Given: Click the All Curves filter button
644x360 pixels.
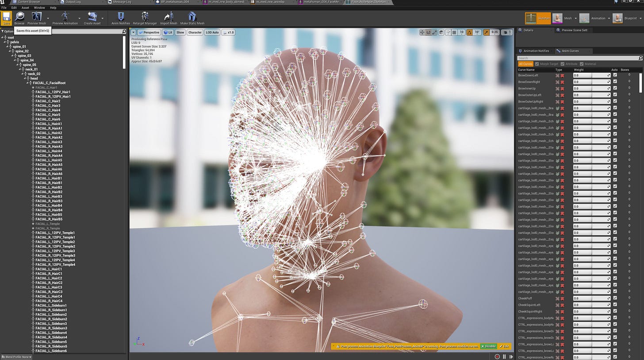Looking at the screenshot, I should 525,64.
